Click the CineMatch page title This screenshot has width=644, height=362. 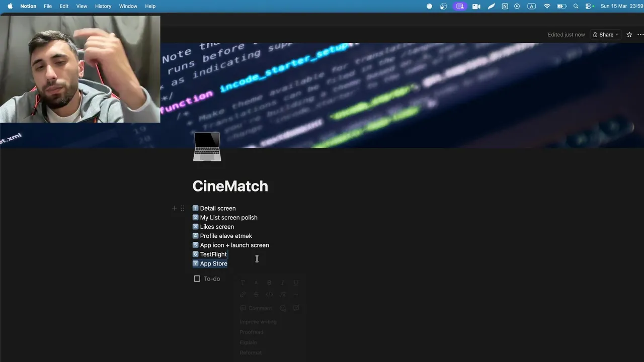click(230, 186)
